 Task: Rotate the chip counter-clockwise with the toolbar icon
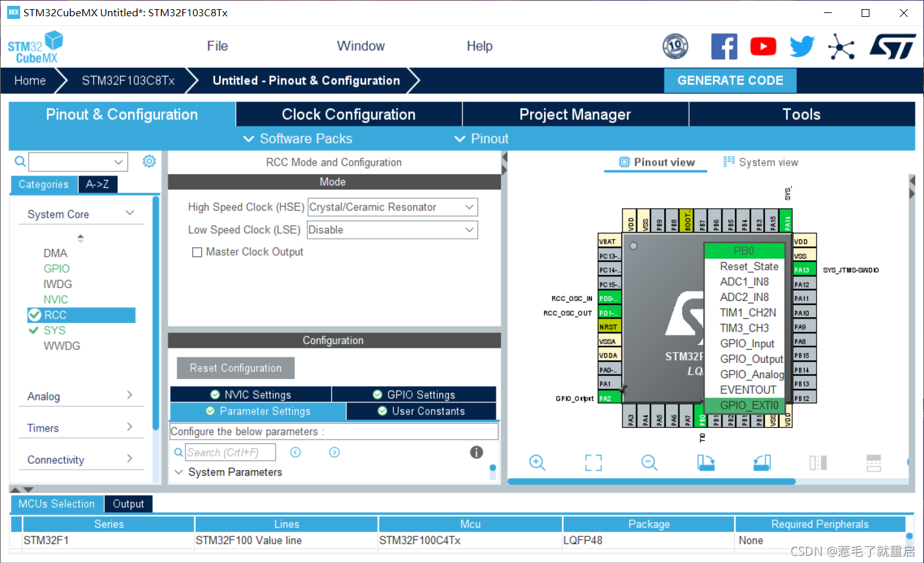pyautogui.click(x=762, y=462)
